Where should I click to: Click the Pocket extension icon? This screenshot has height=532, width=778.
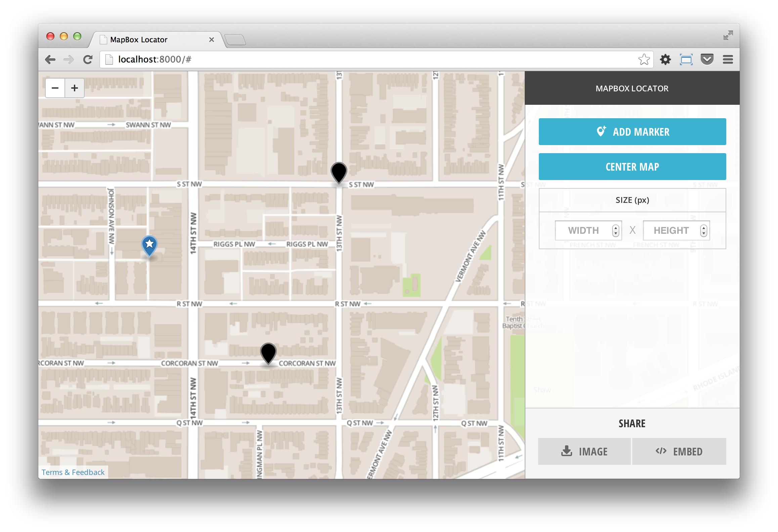[707, 60]
